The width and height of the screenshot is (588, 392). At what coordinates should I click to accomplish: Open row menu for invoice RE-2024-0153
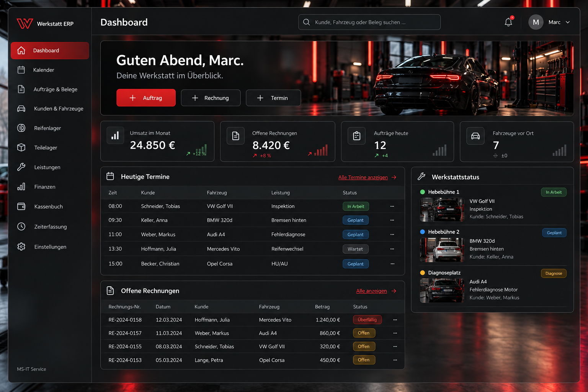395,360
